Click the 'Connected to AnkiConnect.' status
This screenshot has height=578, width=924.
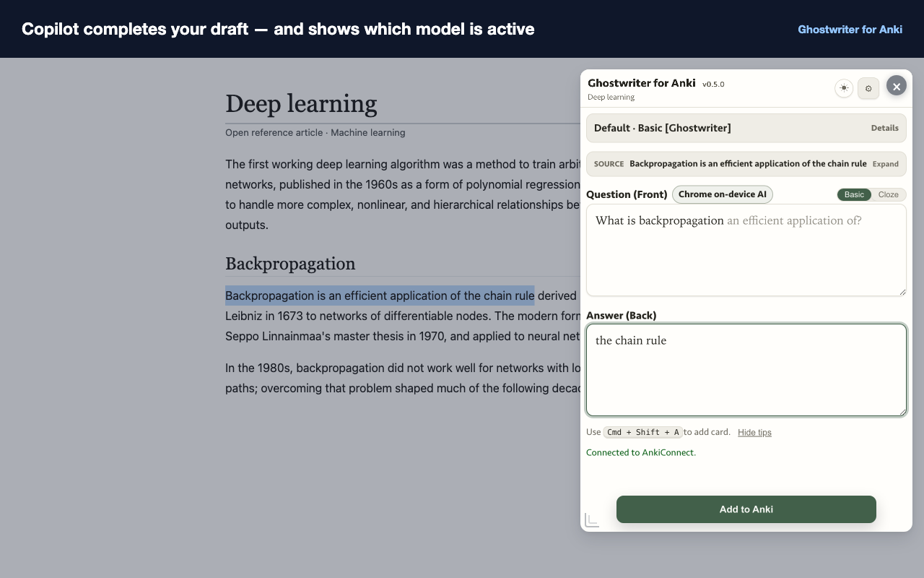coord(641,452)
